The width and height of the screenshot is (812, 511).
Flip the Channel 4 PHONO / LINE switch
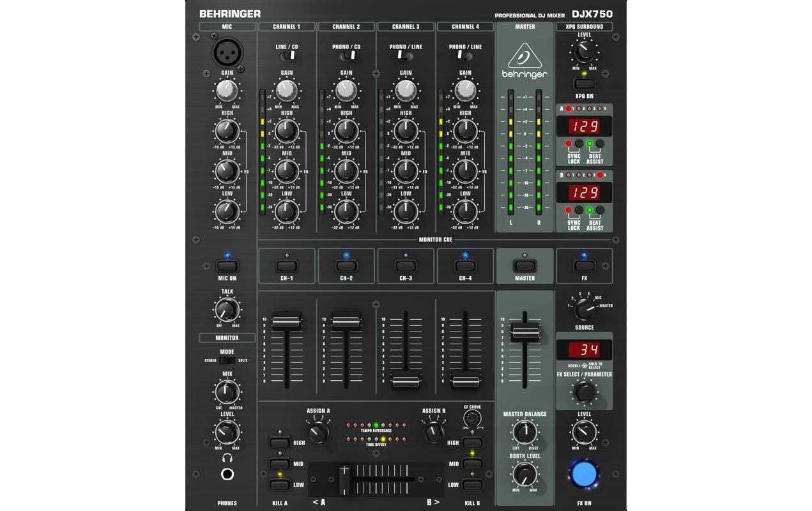click(x=465, y=57)
